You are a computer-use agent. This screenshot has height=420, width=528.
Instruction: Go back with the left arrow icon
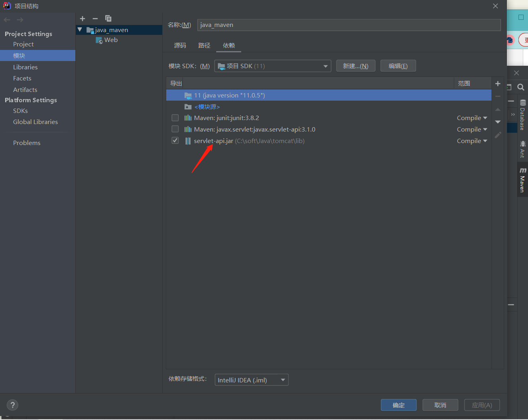[x=7, y=20]
